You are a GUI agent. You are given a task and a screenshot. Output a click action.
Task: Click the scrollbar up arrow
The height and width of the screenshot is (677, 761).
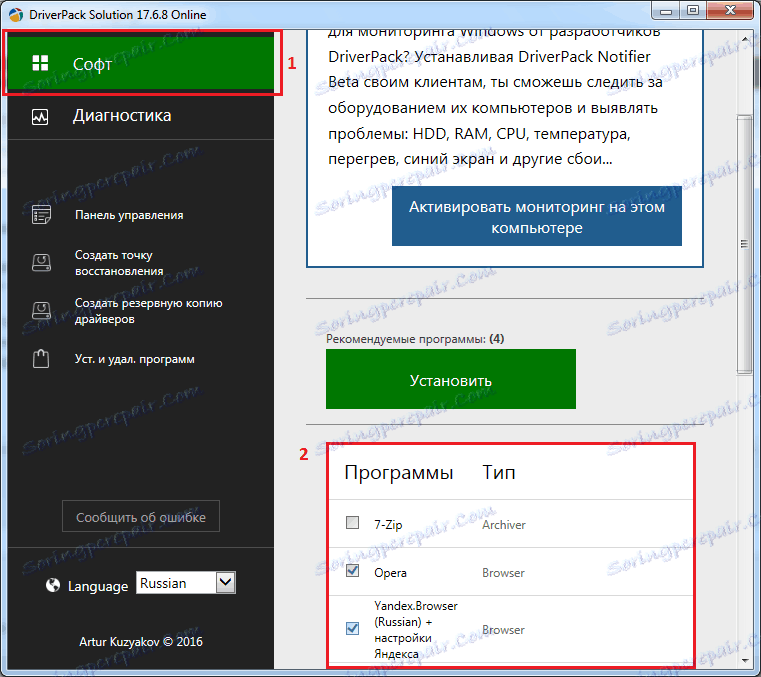[744, 39]
